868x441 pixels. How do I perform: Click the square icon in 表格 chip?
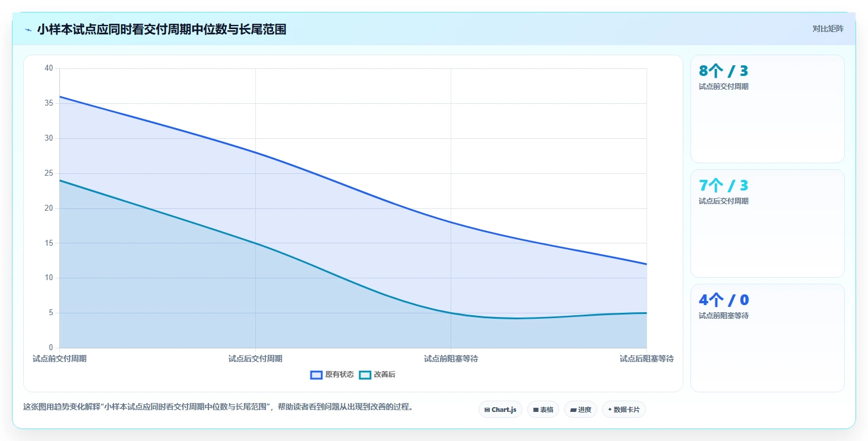(x=536, y=410)
